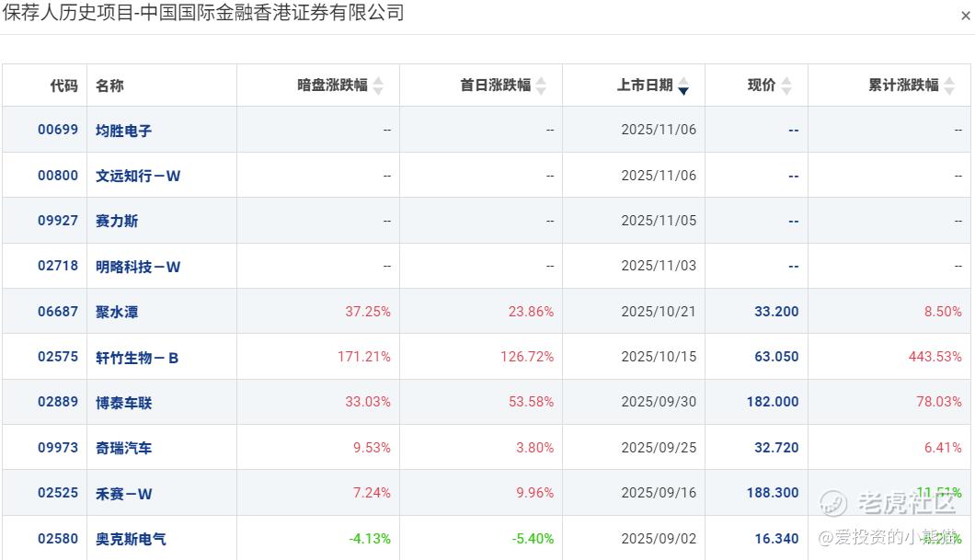Select 聚水潭 first-day gain 23.86%
Viewport: 975px width, 560px height.
[531, 311]
